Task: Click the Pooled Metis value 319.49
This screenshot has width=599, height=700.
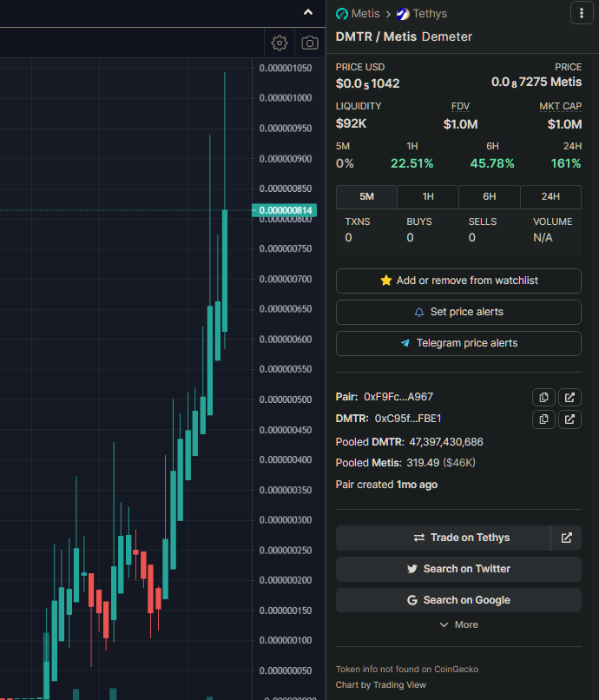Action: (423, 463)
